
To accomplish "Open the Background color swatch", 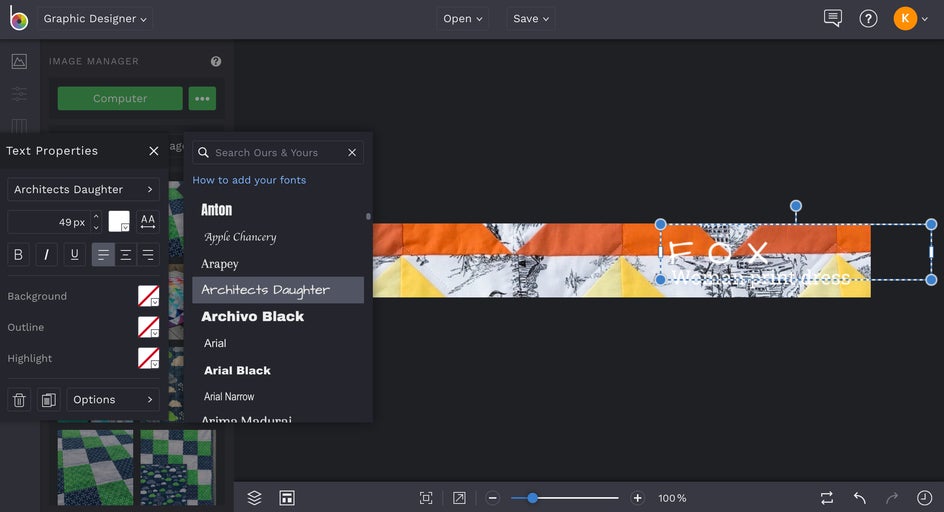I will pyautogui.click(x=149, y=296).
